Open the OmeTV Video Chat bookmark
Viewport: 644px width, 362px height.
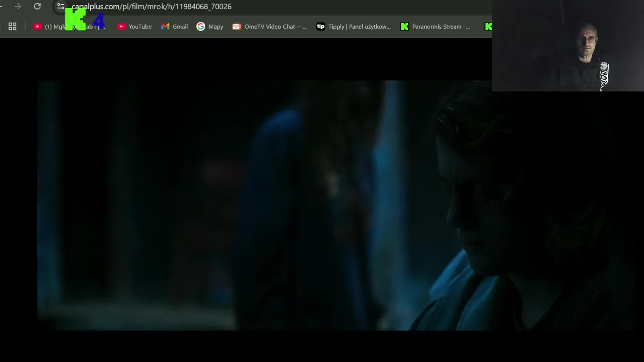(270, 26)
